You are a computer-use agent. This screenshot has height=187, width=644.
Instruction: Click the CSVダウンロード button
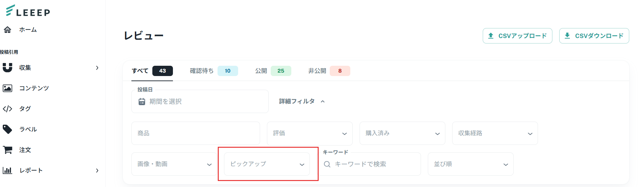point(594,36)
